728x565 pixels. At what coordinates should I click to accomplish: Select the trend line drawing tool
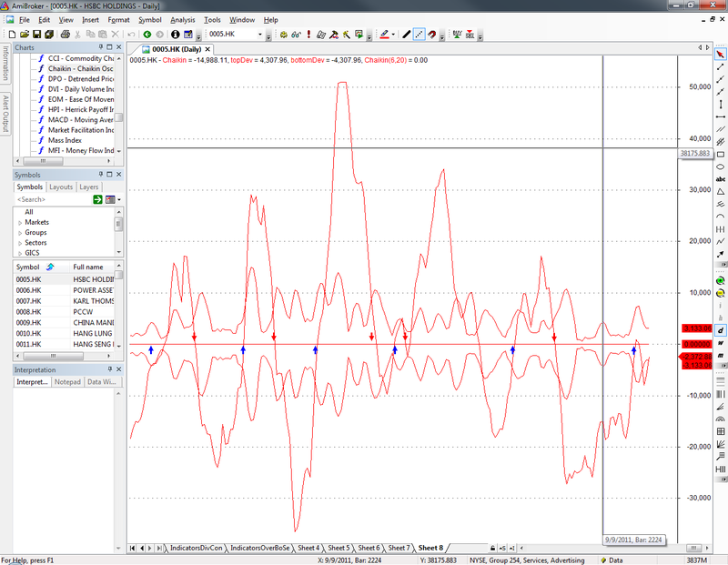point(720,66)
